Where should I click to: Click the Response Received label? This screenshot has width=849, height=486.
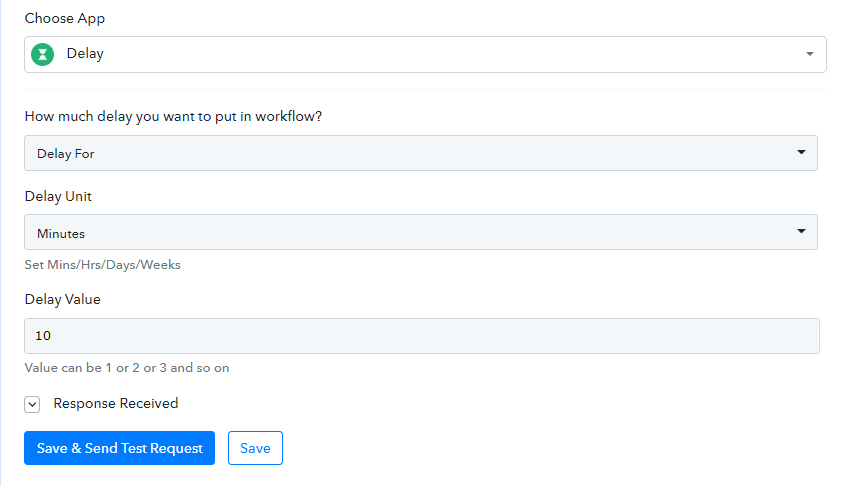(x=116, y=403)
